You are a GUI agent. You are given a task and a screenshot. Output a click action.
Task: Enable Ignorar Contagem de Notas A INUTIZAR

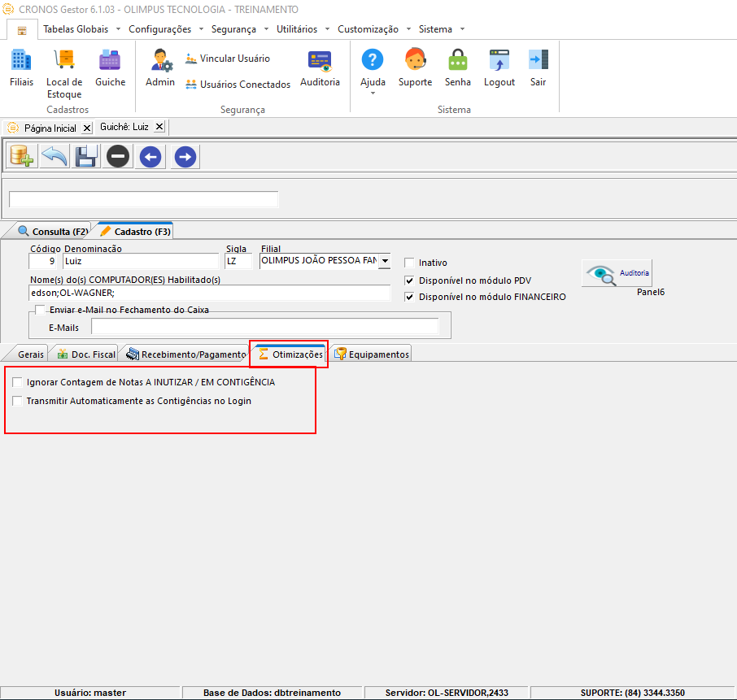click(17, 382)
